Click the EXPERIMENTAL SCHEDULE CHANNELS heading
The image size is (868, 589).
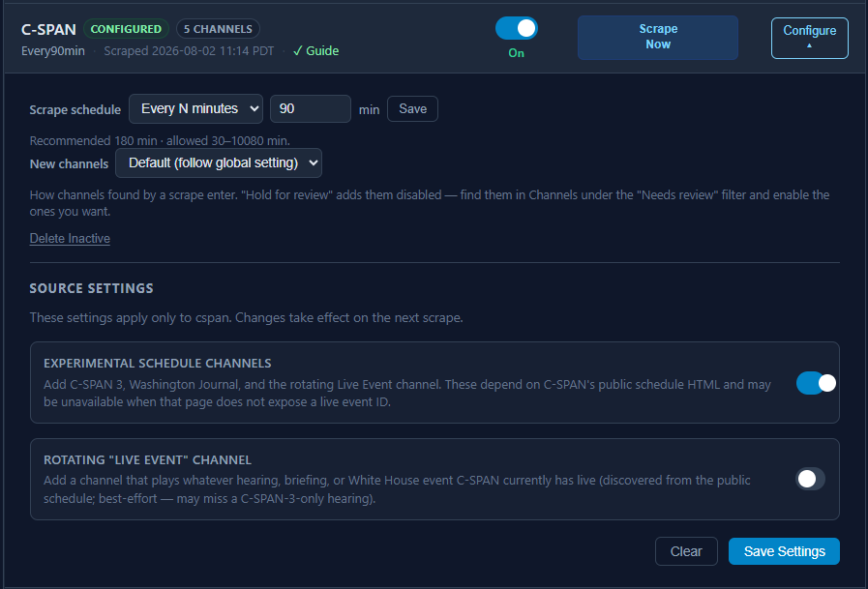[157, 364]
